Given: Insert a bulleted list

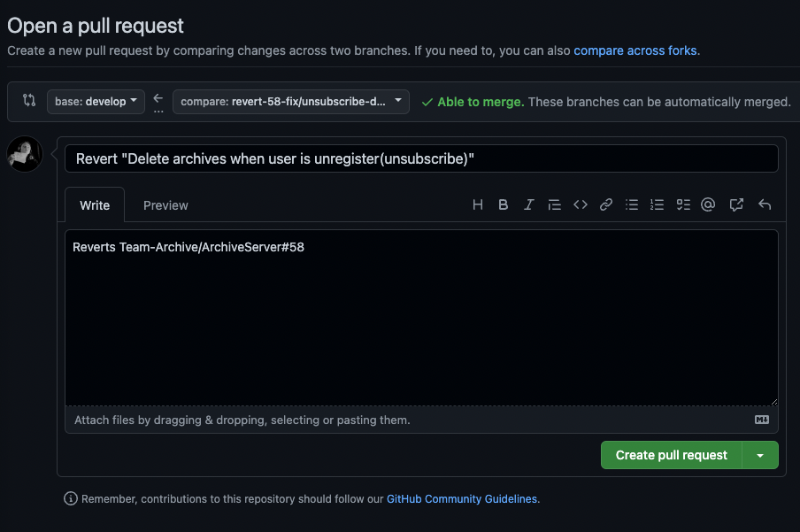Looking at the screenshot, I should pyautogui.click(x=632, y=204).
